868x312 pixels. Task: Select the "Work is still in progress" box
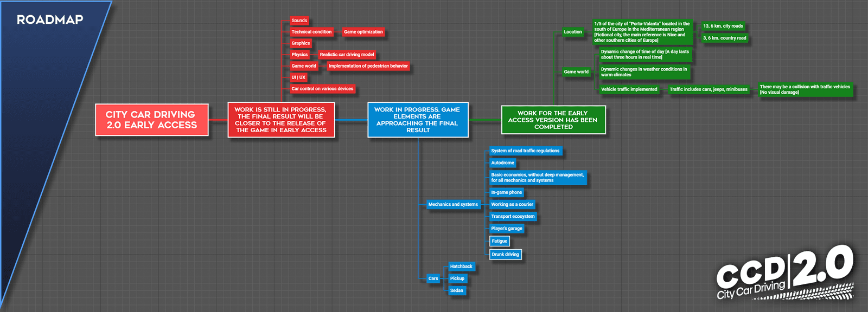click(x=281, y=120)
